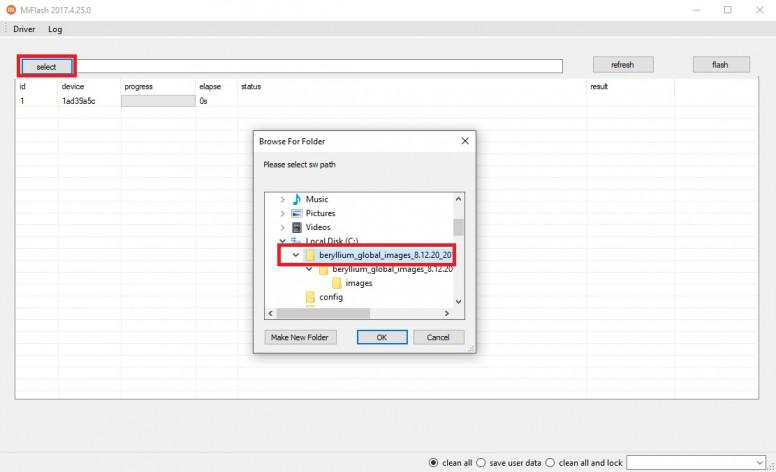Click the elapse column header
The width and height of the screenshot is (776, 472).
(x=210, y=86)
